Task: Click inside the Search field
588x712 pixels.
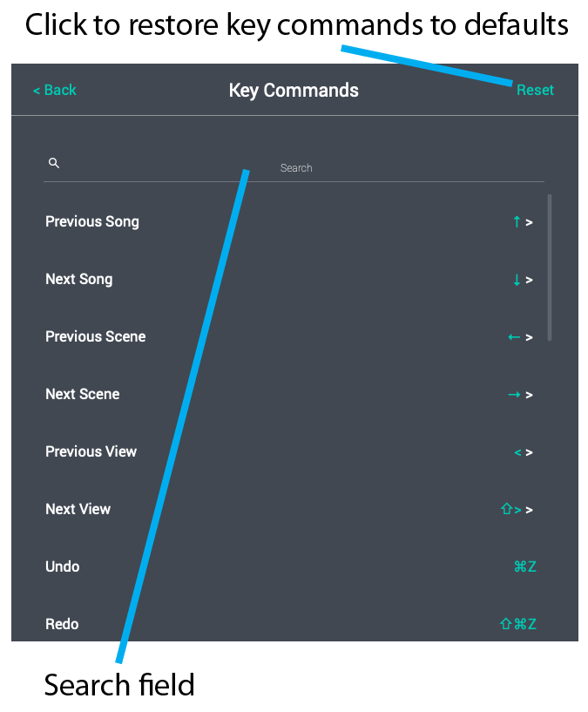Action: (x=295, y=167)
